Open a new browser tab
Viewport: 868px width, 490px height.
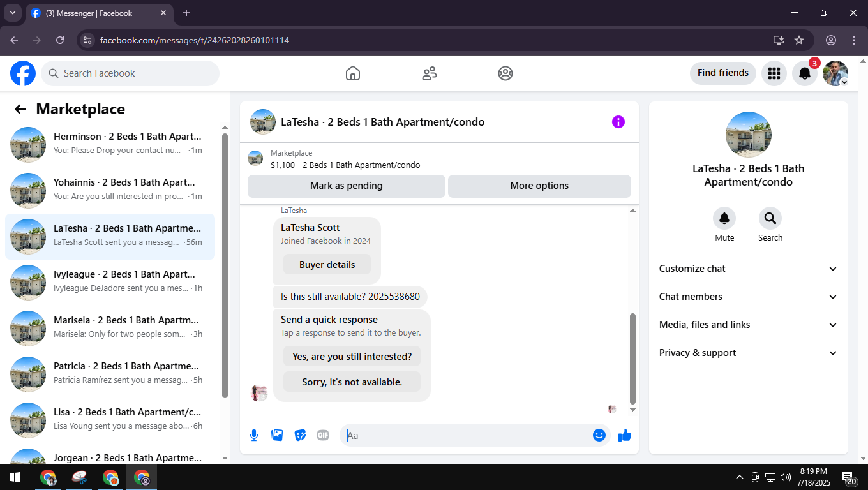coord(186,13)
